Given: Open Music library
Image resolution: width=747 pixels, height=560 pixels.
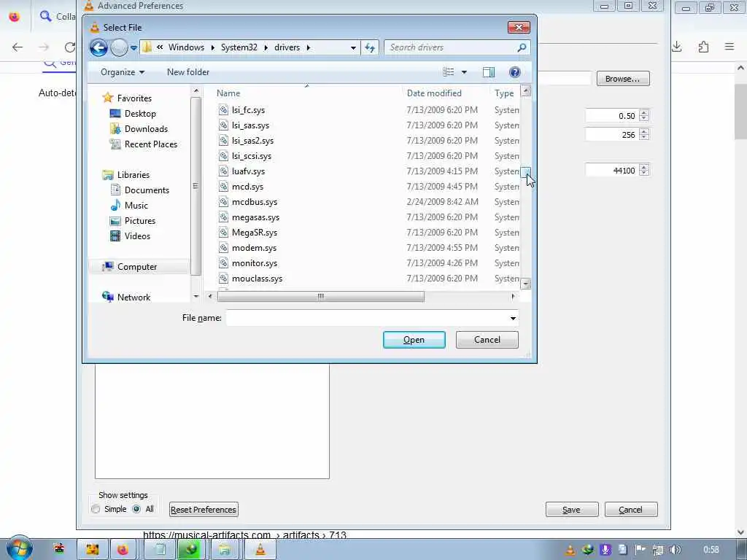Looking at the screenshot, I should tap(136, 205).
